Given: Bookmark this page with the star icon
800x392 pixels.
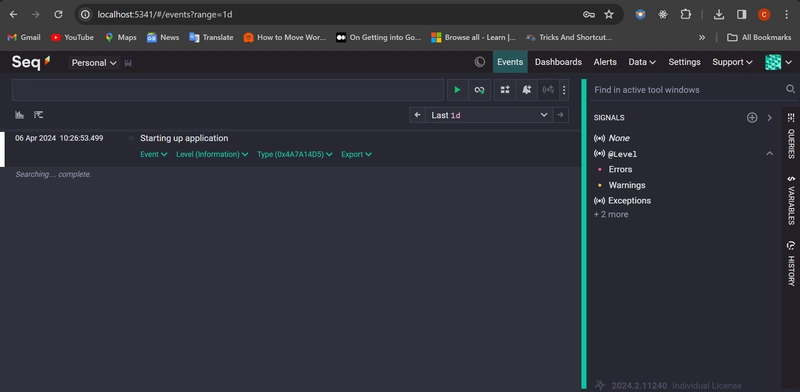Looking at the screenshot, I should point(609,14).
